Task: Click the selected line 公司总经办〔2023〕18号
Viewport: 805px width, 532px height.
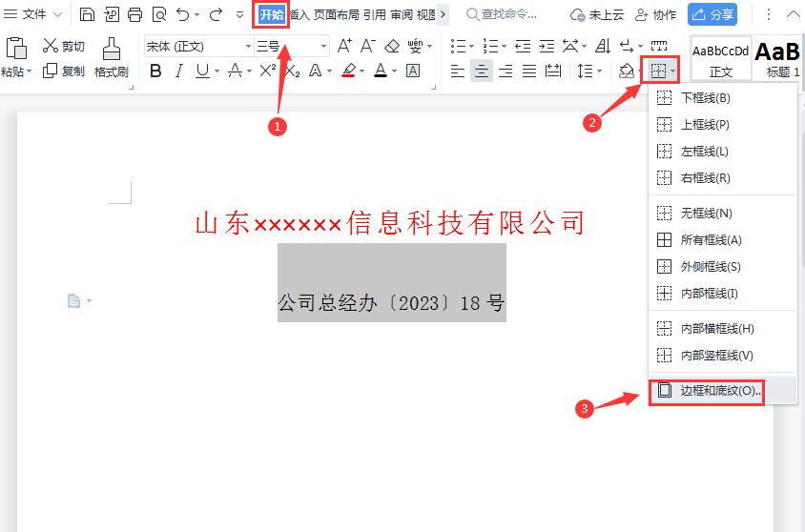Action: click(x=391, y=302)
